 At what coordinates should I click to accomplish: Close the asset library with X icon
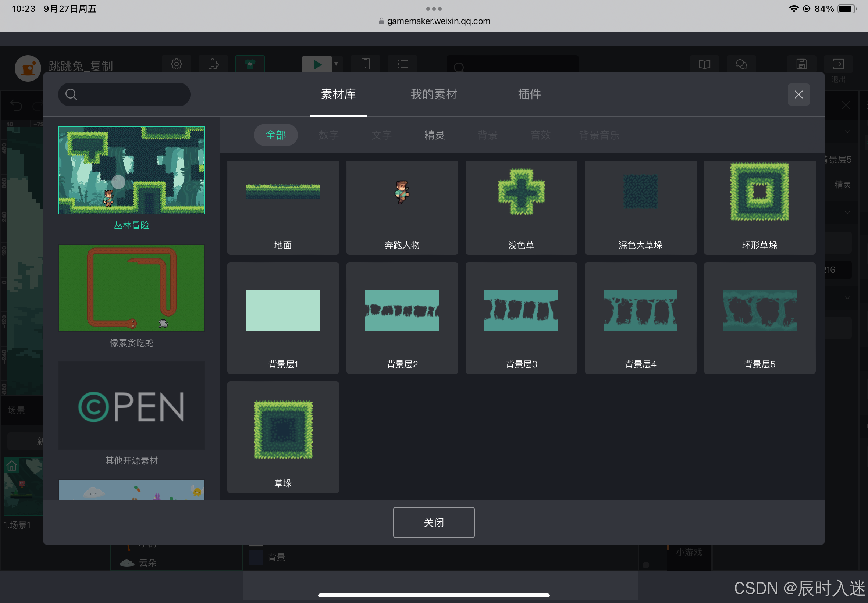tap(798, 94)
